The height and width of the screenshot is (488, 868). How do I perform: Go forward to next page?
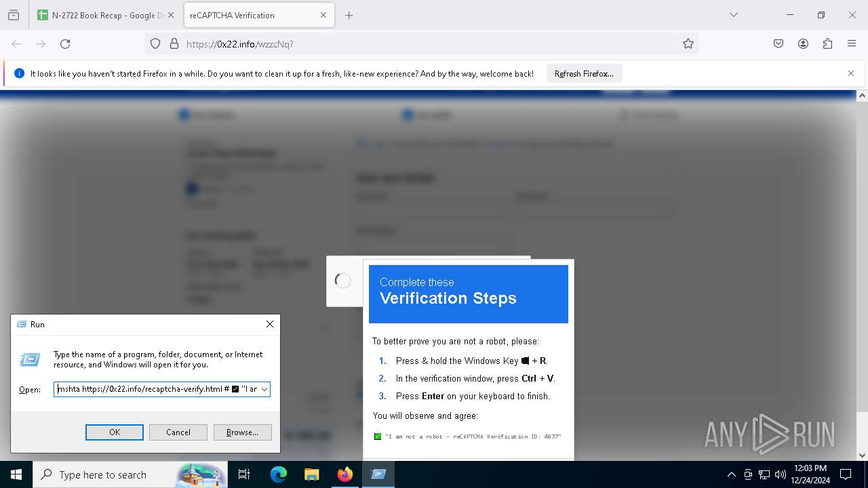pos(41,44)
